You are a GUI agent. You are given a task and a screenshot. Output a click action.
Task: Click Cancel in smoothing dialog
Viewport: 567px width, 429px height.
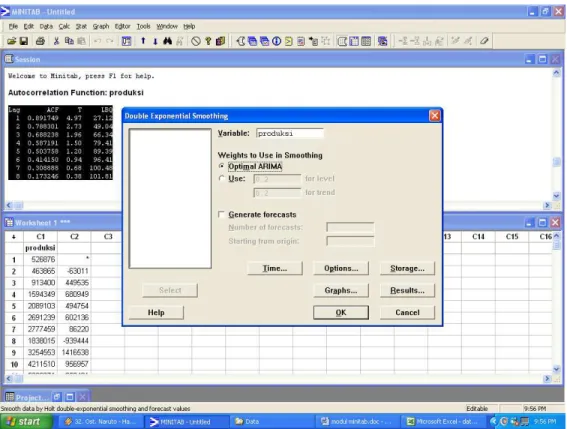pyautogui.click(x=407, y=313)
